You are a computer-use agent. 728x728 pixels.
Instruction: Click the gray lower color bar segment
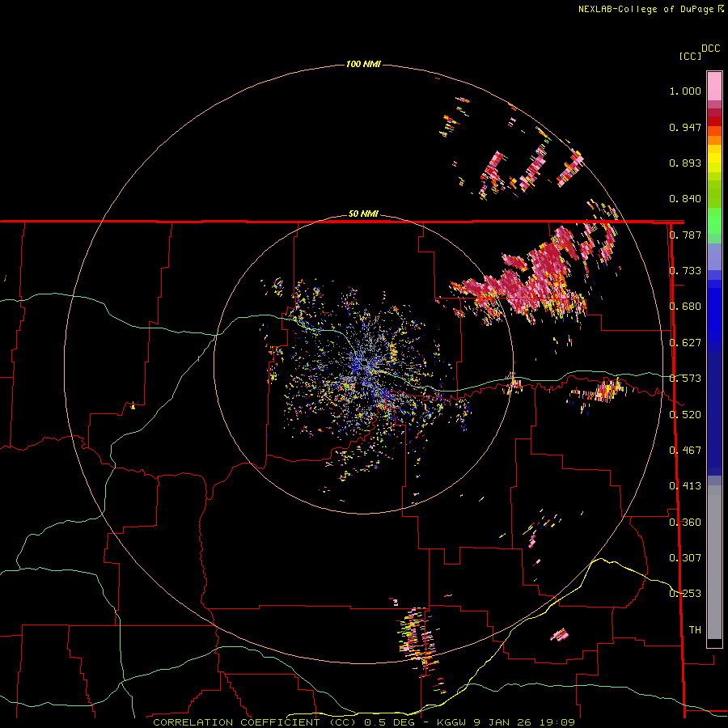pyautogui.click(x=714, y=562)
